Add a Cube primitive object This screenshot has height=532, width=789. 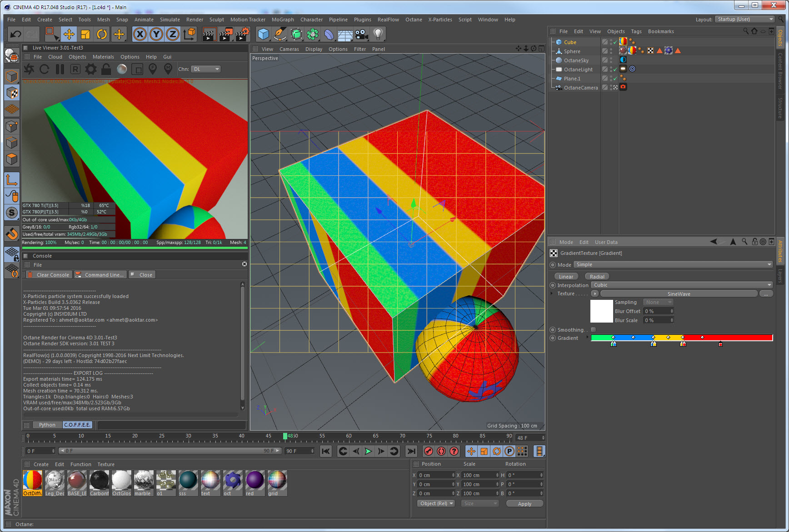click(263, 34)
